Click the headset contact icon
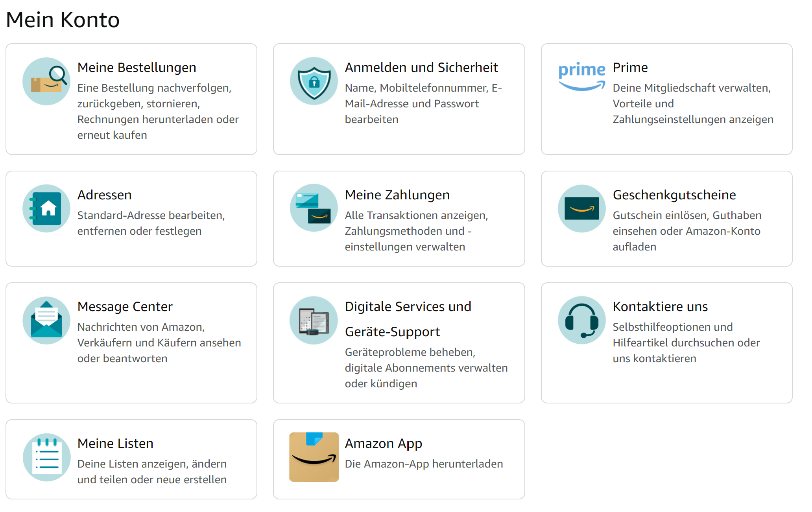The image size is (812, 512). click(582, 320)
